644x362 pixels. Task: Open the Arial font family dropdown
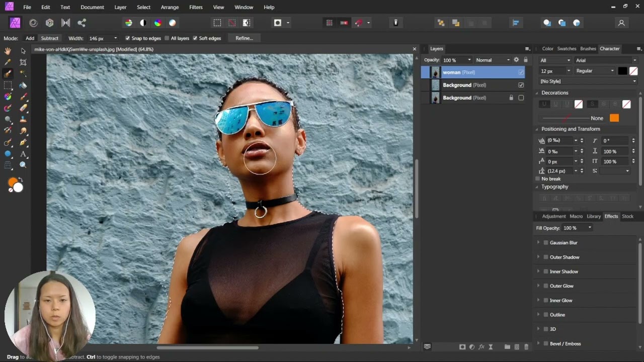606,60
